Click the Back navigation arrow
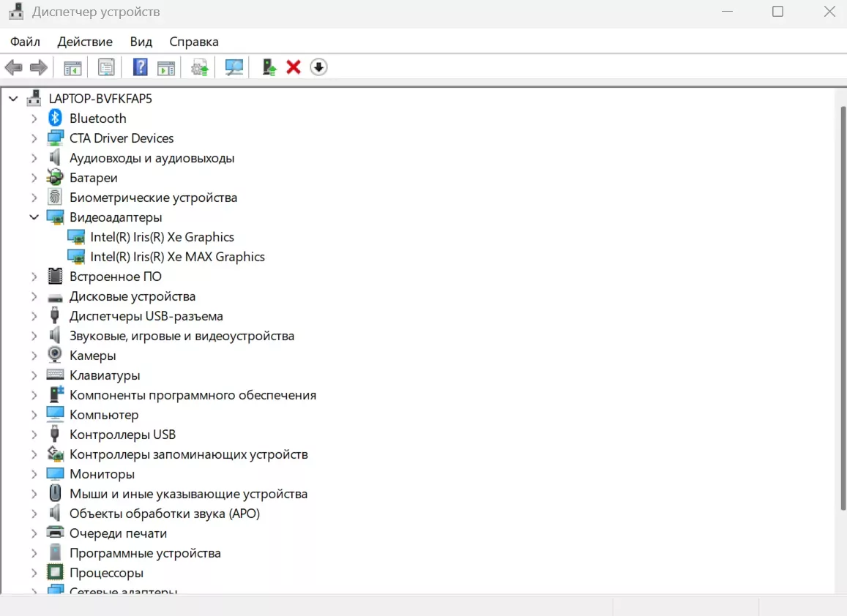 (12, 67)
